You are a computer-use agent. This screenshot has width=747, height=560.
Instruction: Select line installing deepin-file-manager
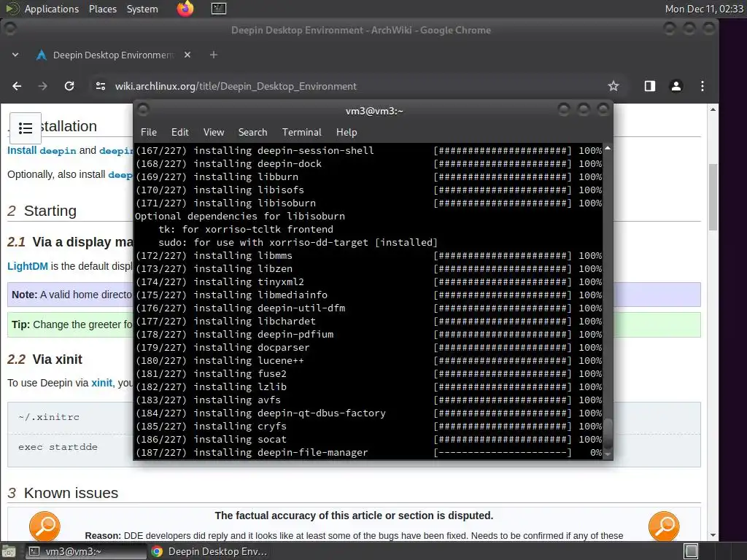click(x=368, y=452)
